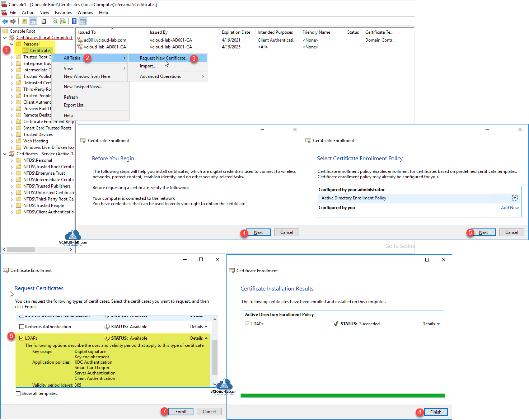Select the Certificates subfolder under Personal
529x420 pixels.
coord(41,51)
